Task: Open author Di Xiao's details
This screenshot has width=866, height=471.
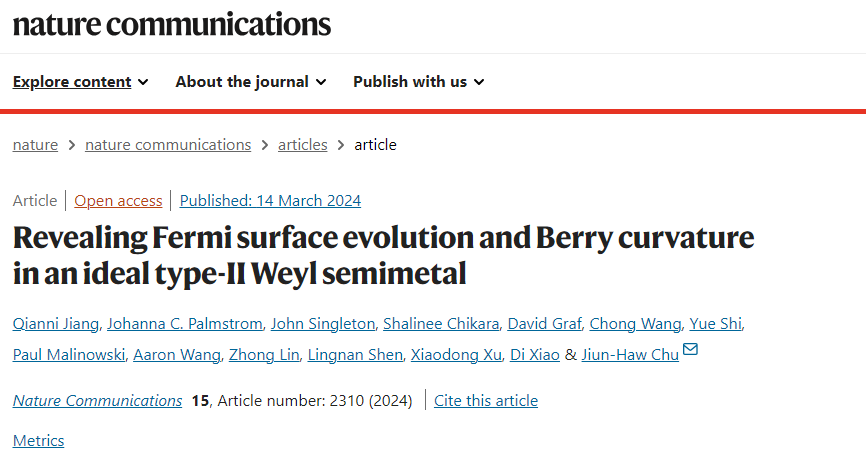Action: coord(535,354)
